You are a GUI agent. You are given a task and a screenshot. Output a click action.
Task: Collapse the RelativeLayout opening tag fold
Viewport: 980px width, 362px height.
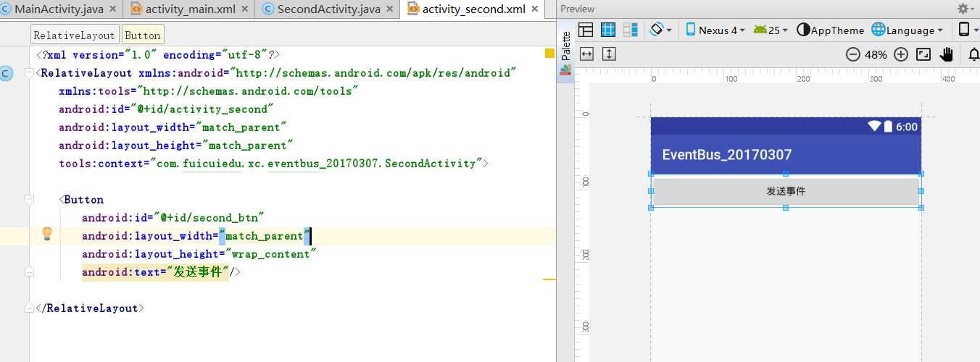[x=29, y=72]
